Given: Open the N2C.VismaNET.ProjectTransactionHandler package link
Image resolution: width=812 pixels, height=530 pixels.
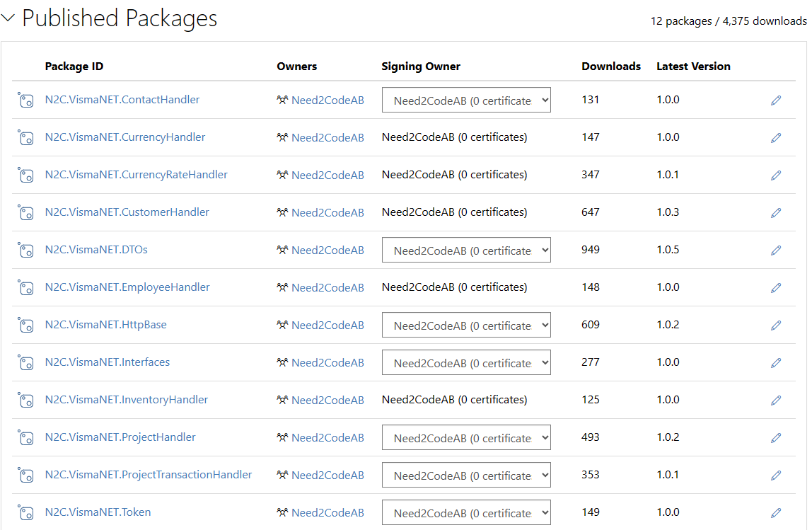Looking at the screenshot, I should [148, 475].
